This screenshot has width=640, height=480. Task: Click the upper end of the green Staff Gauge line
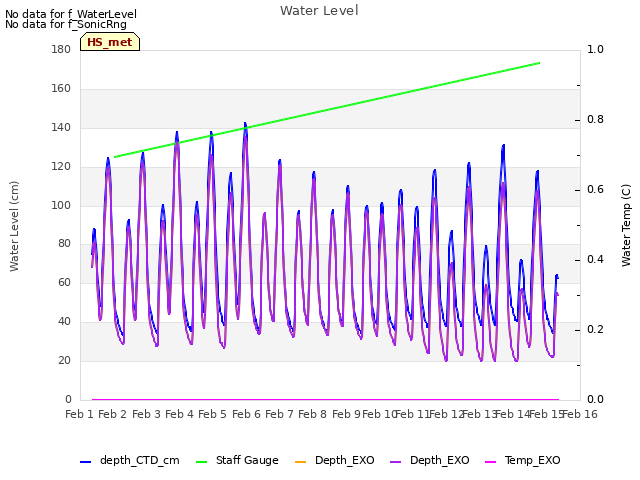tap(539, 63)
